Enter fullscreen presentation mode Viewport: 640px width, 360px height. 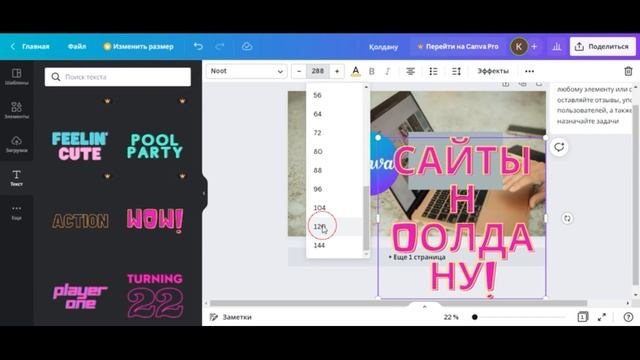[602, 317]
